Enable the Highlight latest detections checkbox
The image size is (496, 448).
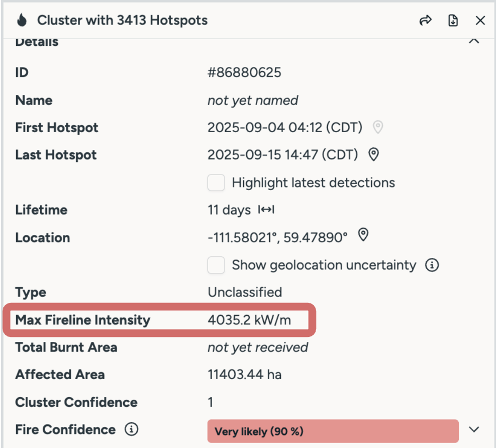click(216, 183)
